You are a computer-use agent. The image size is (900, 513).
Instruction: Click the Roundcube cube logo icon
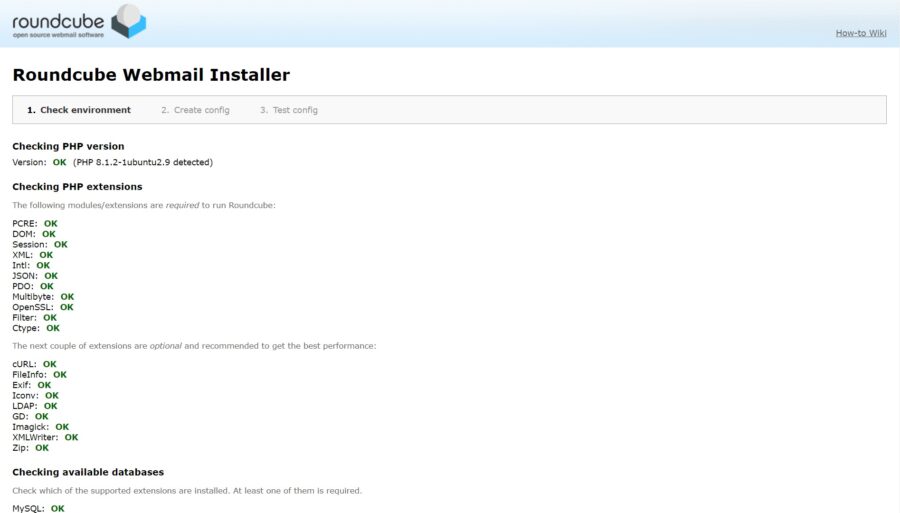128,20
